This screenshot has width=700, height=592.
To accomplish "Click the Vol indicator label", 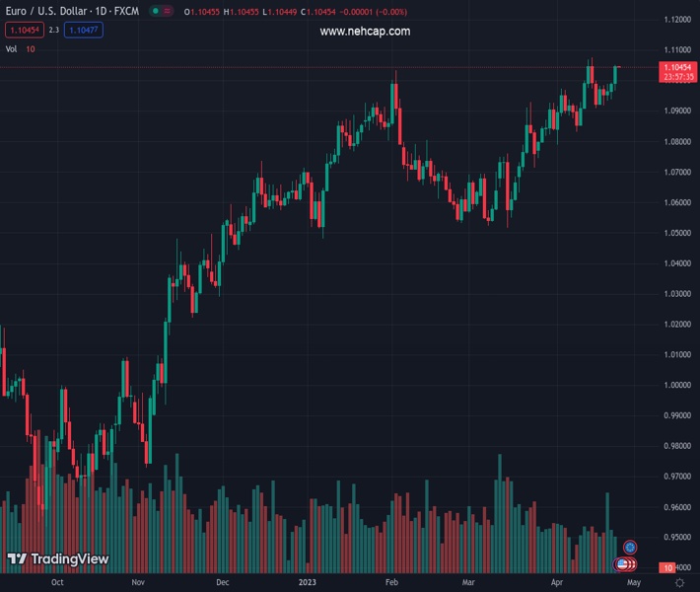I will point(11,48).
